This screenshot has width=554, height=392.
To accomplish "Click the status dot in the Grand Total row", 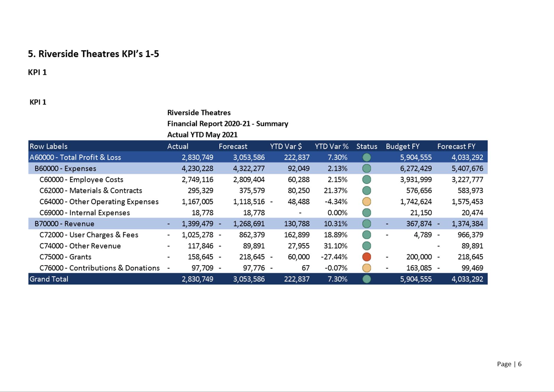I will (366, 279).
